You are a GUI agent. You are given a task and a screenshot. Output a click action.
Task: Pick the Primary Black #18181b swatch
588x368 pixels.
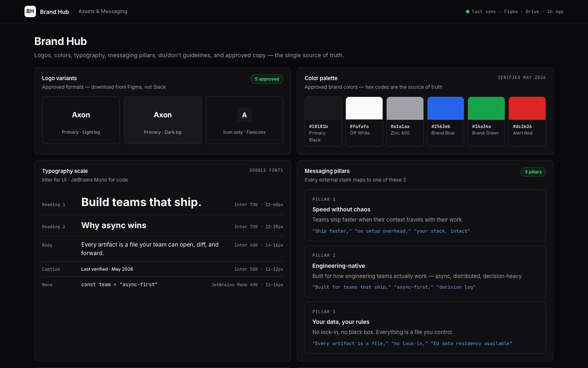323,121
